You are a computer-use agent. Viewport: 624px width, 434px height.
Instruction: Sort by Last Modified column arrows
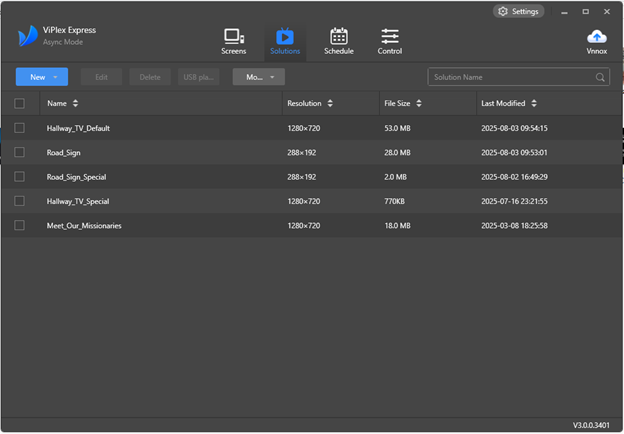point(534,103)
